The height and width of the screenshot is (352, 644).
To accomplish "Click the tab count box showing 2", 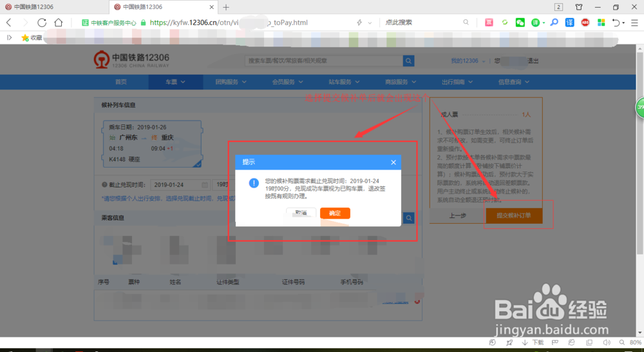I will point(558,7).
